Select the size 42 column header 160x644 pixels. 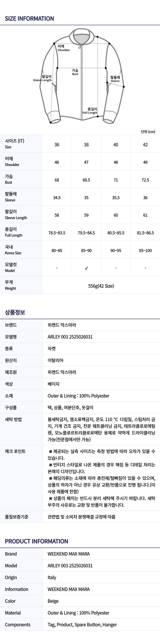click(145, 144)
